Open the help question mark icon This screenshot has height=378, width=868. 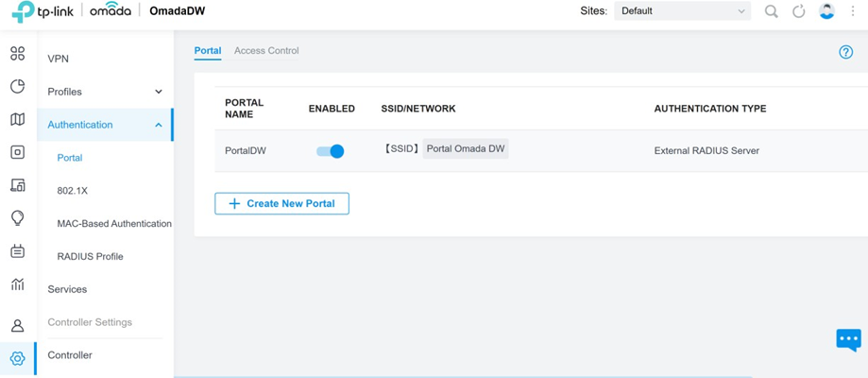[x=846, y=52]
